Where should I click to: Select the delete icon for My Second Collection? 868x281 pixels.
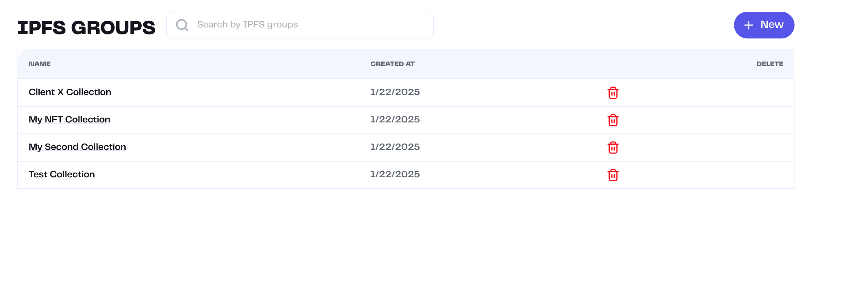(613, 148)
